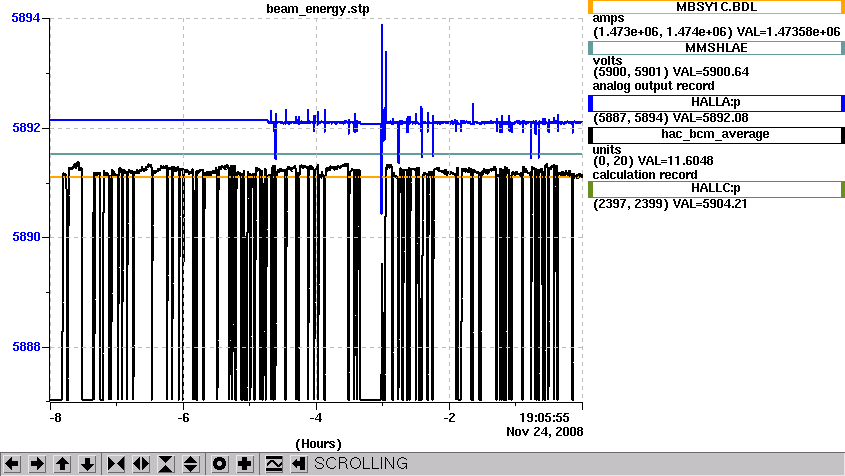Click the 5890 y-axis label
The height and width of the screenshot is (476, 845).
(26, 237)
